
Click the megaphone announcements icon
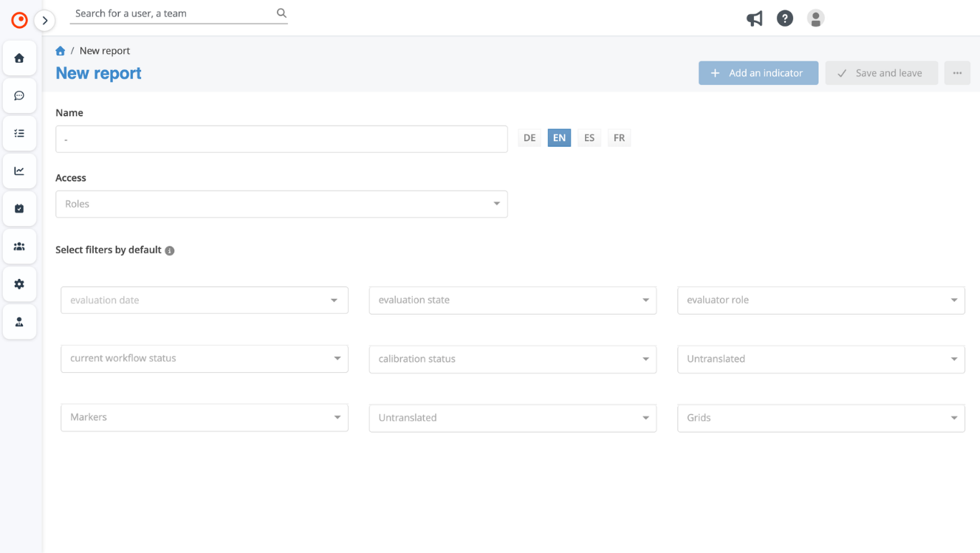(x=754, y=18)
